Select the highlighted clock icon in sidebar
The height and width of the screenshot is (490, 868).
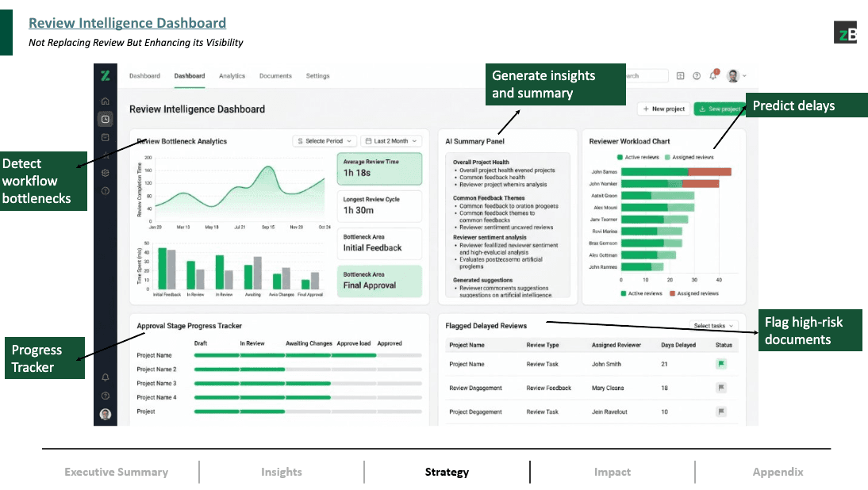(x=106, y=119)
